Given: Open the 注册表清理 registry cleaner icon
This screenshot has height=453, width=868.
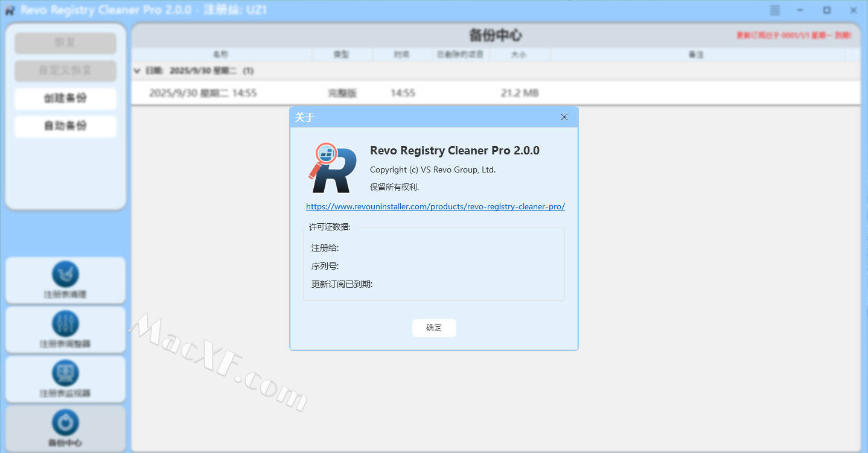Looking at the screenshot, I should click(65, 275).
